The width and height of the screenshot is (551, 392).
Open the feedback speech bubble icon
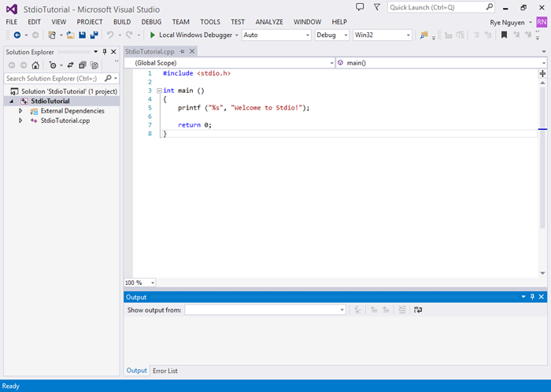pos(360,7)
